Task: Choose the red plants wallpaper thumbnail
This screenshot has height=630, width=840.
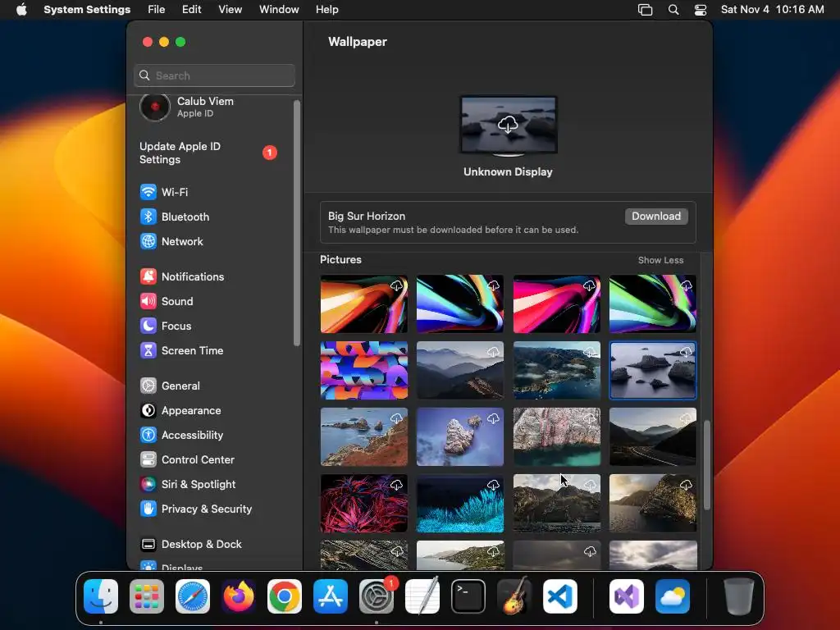Action: click(x=363, y=503)
